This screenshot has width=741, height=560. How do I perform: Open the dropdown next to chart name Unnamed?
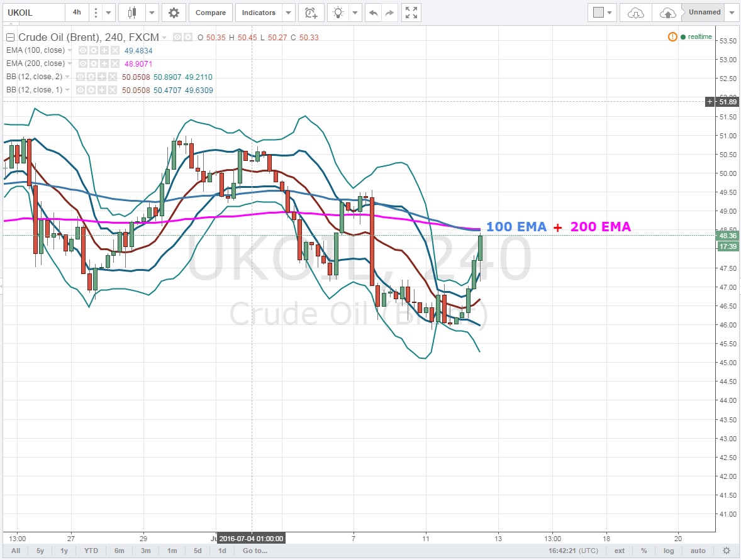pyautogui.click(x=730, y=13)
